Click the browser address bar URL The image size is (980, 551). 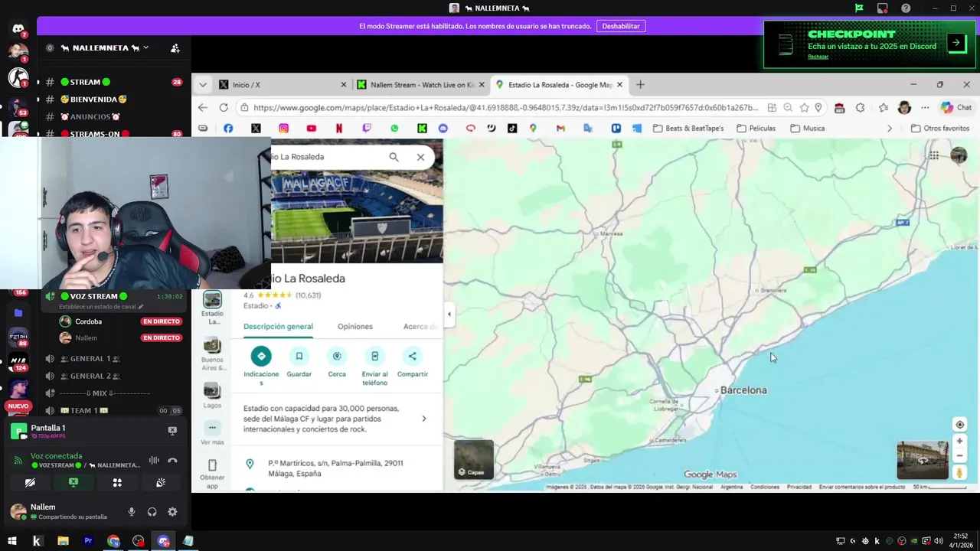[x=505, y=108]
